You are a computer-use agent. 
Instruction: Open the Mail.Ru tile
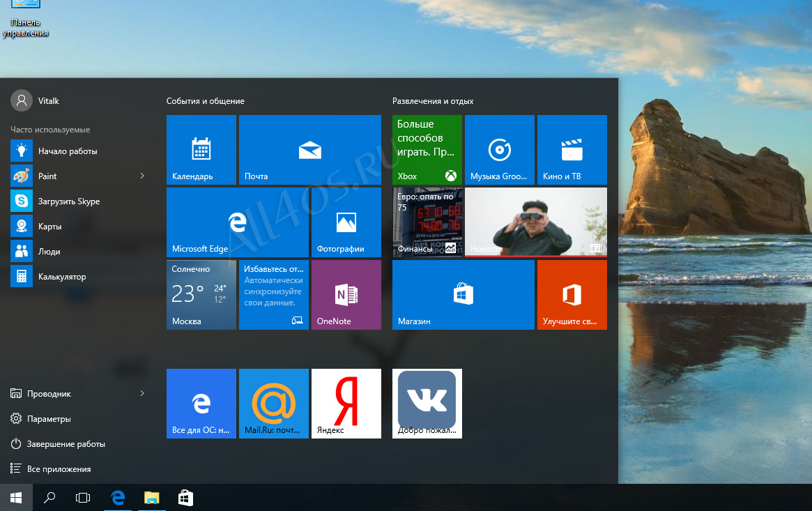273,404
